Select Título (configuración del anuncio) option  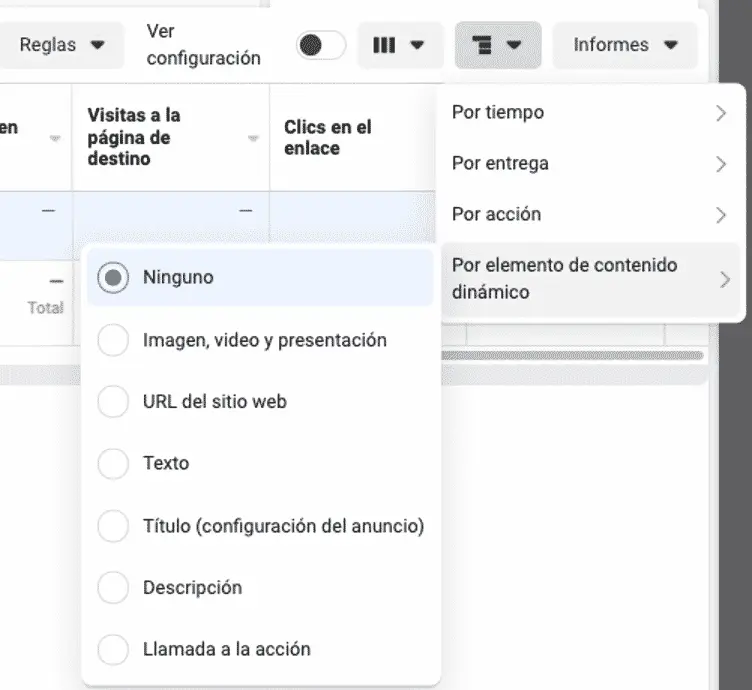(x=260, y=526)
